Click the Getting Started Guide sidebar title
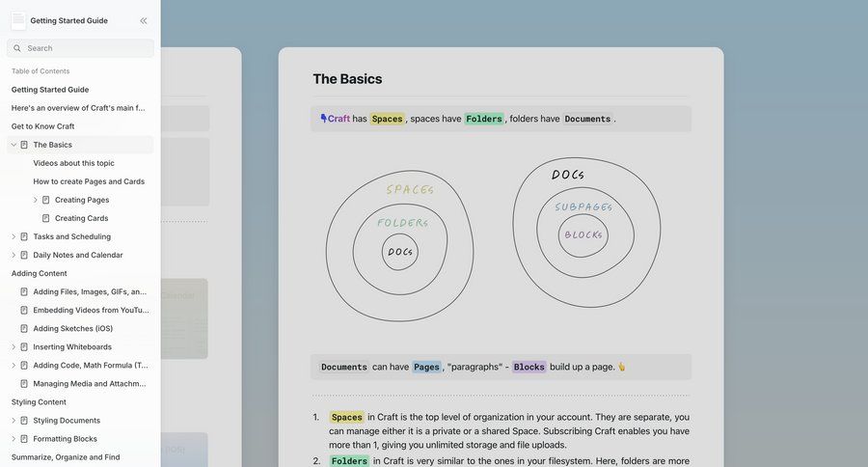 pos(69,20)
